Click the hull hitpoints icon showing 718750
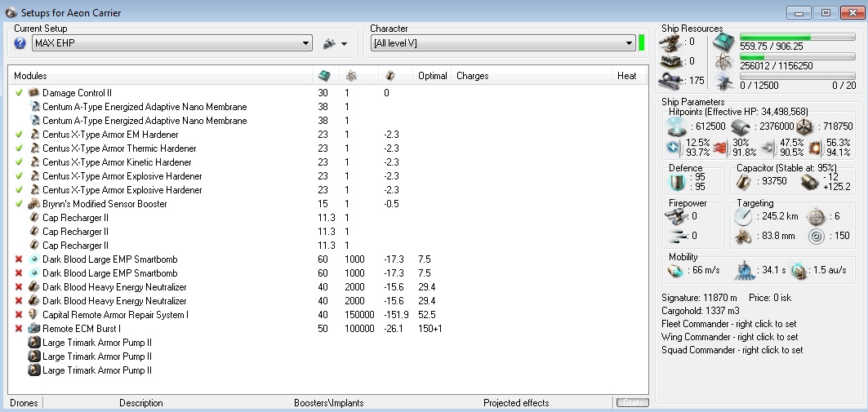Viewport: 868px width, 412px height. (x=804, y=126)
